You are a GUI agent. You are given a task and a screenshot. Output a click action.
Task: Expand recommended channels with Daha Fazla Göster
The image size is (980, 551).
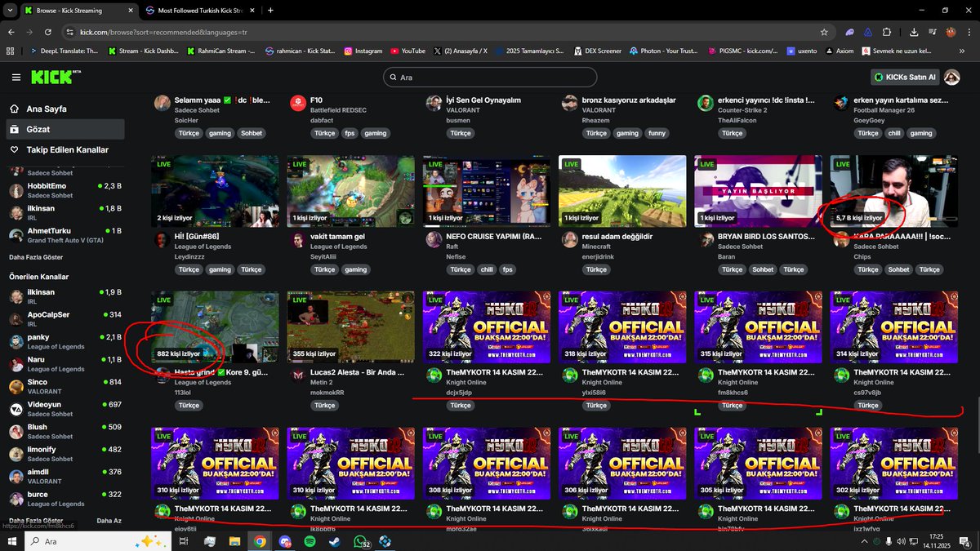coord(35,520)
